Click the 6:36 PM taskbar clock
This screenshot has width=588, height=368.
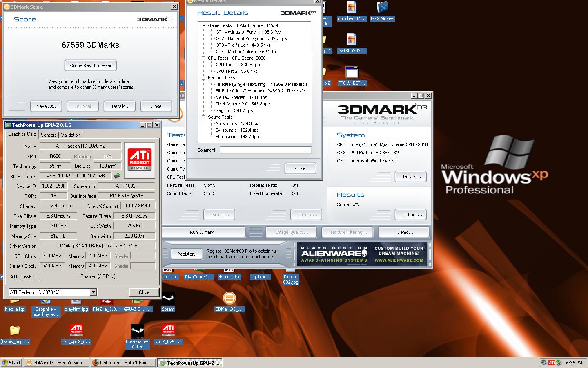[574, 363]
